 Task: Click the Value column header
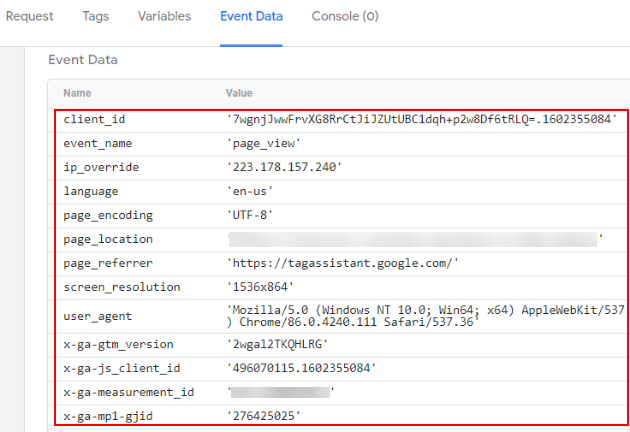pyautogui.click(x=239, y=93)
